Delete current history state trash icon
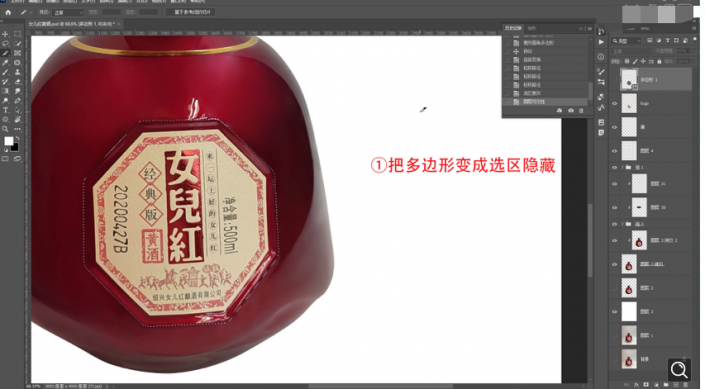This screenshot has width=705, height=389. tap(581, 111)
